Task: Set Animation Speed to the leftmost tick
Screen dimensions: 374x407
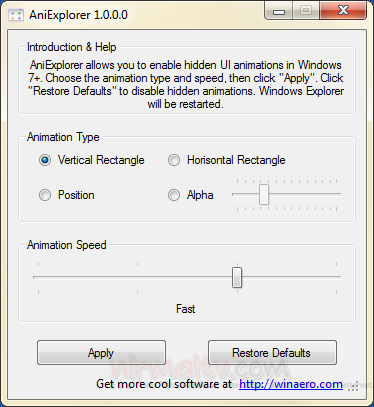Action: (38, 277)
